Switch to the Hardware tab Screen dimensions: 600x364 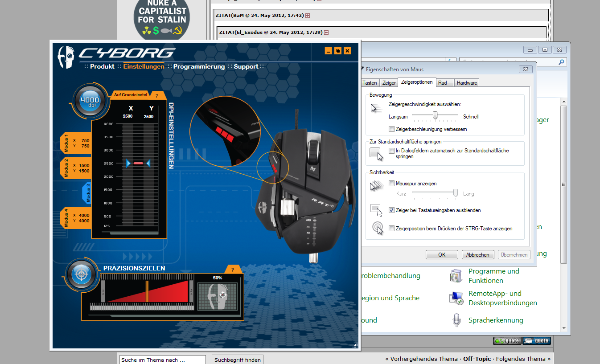[x=467, y=83]
